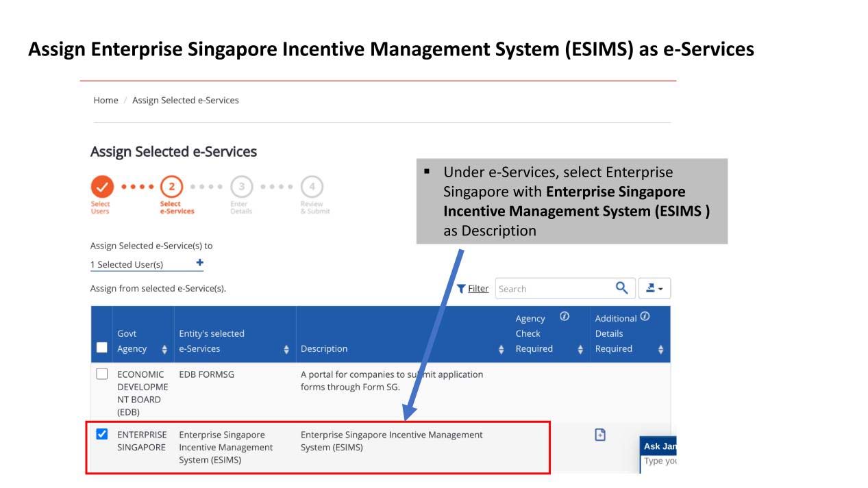Viewport: 868px width, 488px height.
Task: Click the 1 Selected User(s) link
Action: [x=127, y=265]
